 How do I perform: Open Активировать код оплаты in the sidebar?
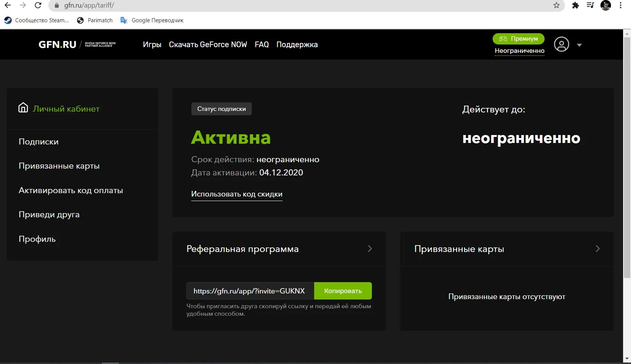tap(71, 190)
